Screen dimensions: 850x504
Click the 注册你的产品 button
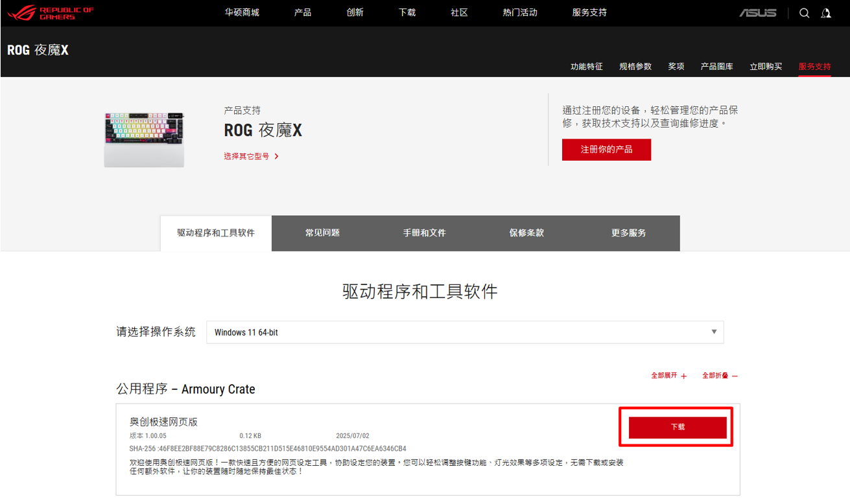606,150
